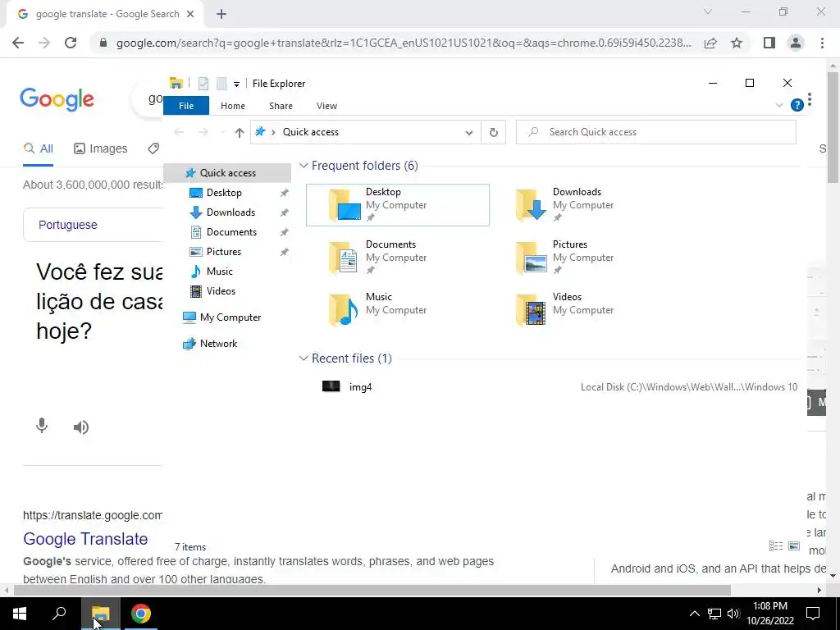Image resolution: width=840 pixels, height=630 pixels.
Task: Open a new Chrome tab
Action: tap(221, 15)
